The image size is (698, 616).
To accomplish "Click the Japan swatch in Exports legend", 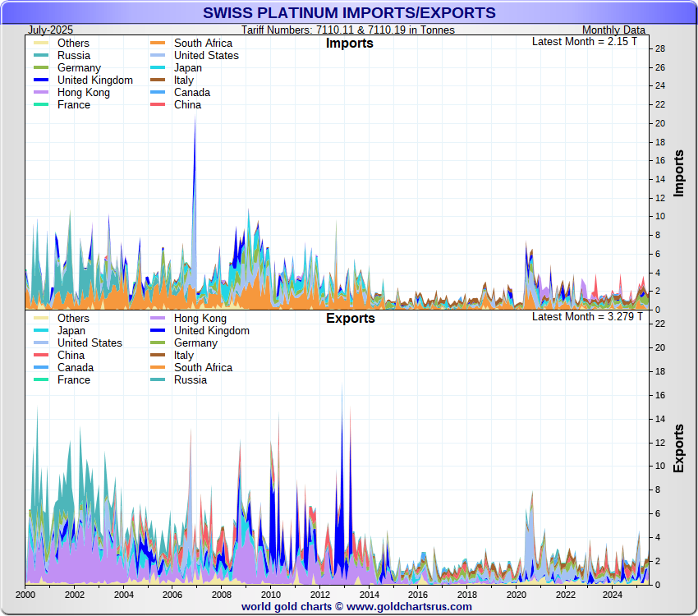I will pyautogui.click(x=40, y=331).
